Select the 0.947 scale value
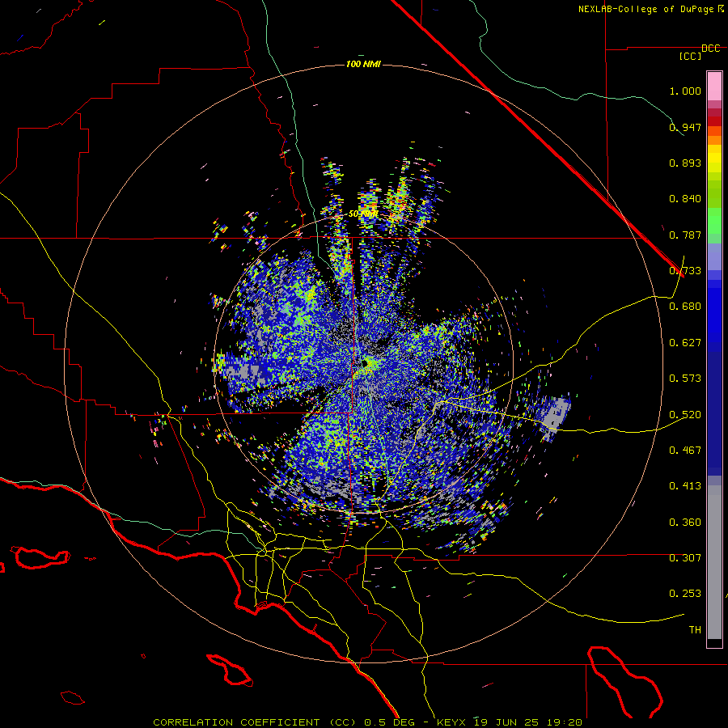The width and height of the screenshot is (728, 728). point(685,127)
